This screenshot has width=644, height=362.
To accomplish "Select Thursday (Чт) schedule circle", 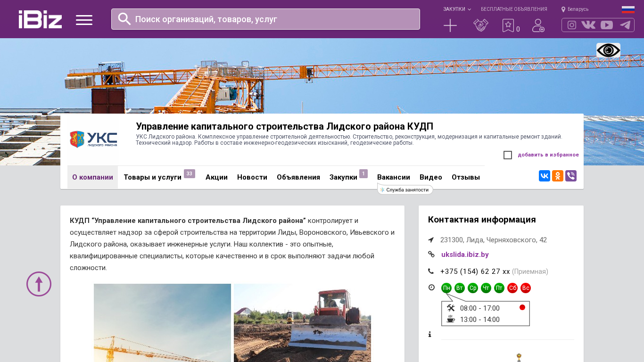I will (x=486, y=288).
